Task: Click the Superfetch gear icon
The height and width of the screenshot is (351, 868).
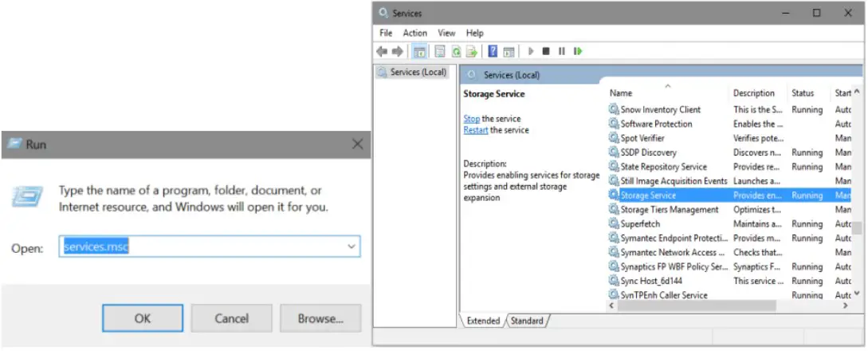Action: 614,223
